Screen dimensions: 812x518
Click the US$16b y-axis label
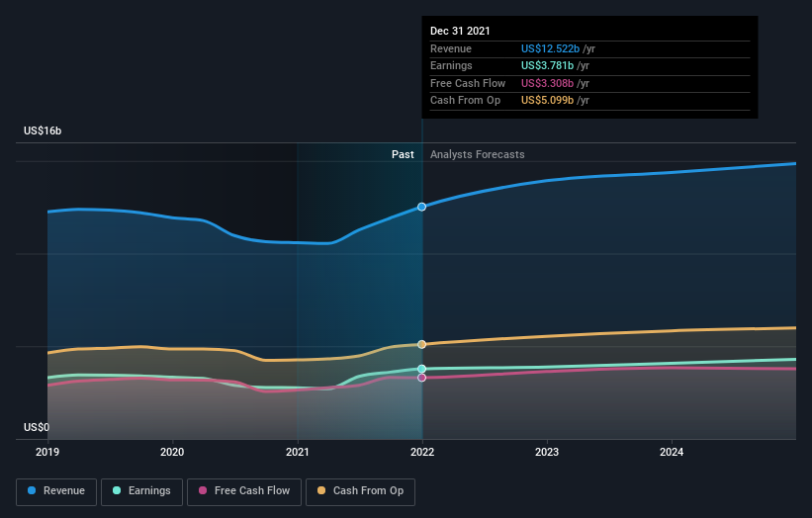pyautogui.click(x=43, y=130)
